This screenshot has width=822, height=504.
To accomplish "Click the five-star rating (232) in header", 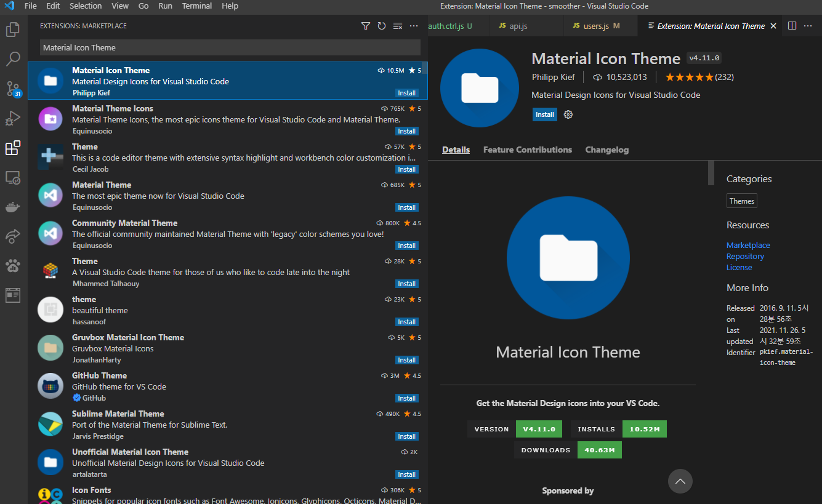I will click(x=699, y=77).
